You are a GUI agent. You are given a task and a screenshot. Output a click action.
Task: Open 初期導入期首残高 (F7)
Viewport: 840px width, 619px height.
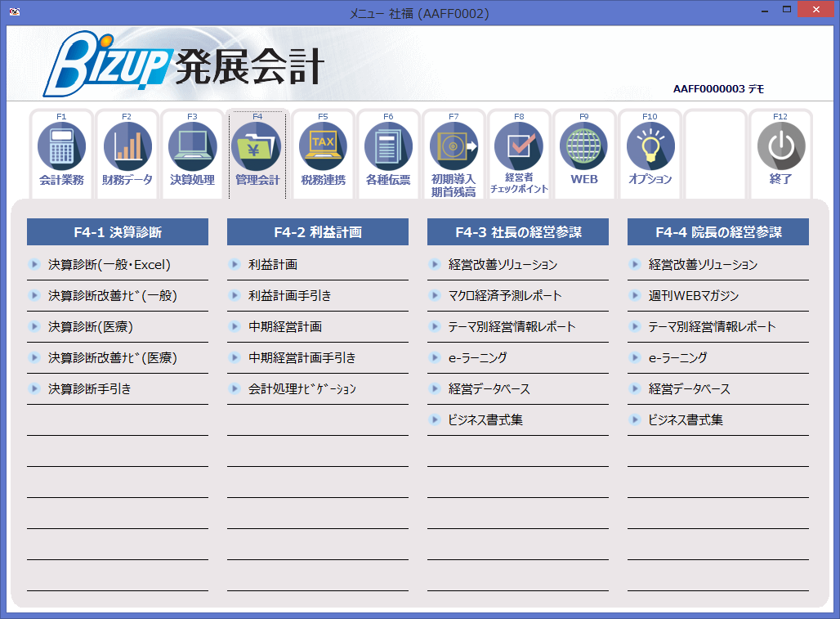pos(454,152)
